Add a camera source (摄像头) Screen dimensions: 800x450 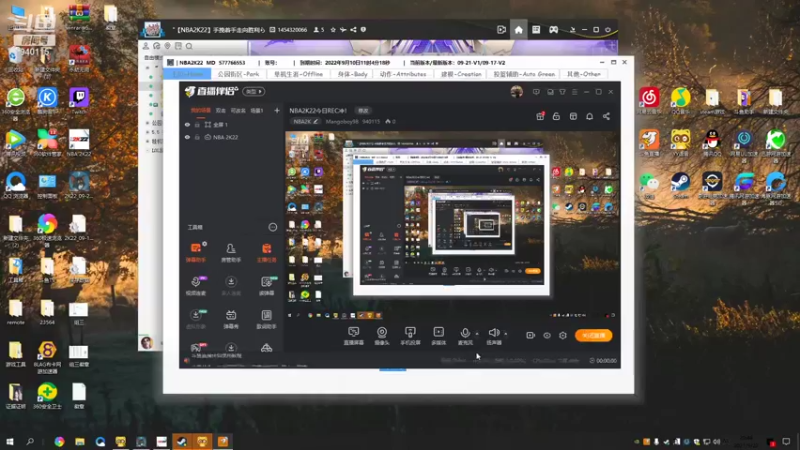382,336
